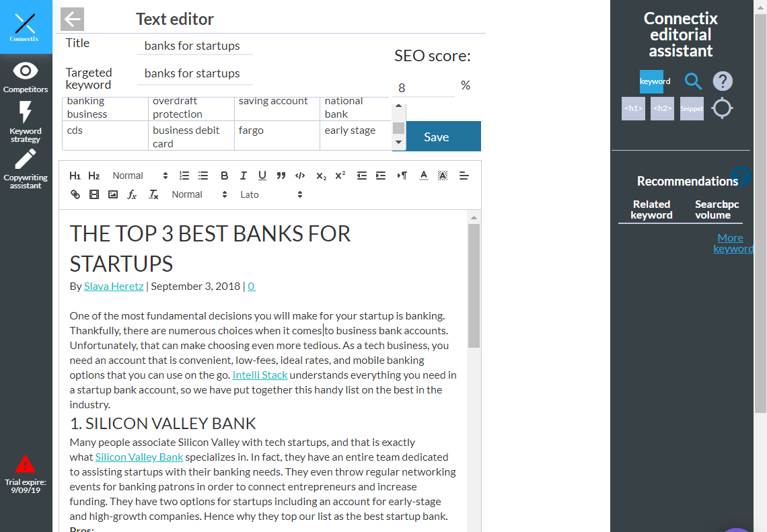
Task: Open the Recommendations help icon
Action: (741, 176)
